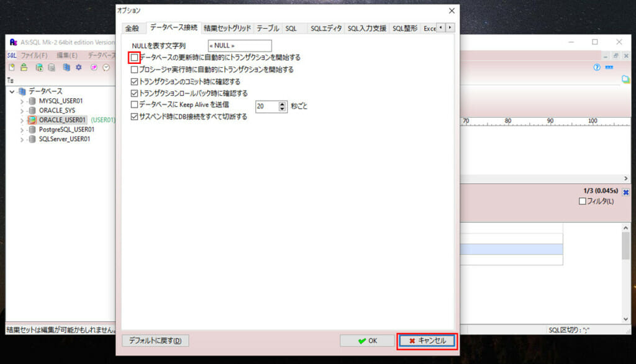Image resolution: width=636 pixels, height=364 pixels.
Task: Expand the MYSQL_USER01 tree node
Action: (22, 101)
